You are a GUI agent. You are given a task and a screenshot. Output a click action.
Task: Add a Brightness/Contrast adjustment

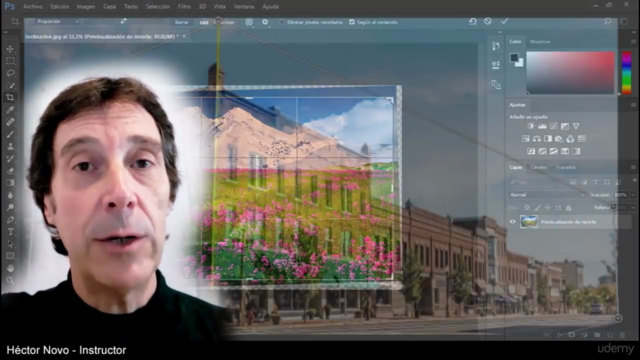(531, 126)
